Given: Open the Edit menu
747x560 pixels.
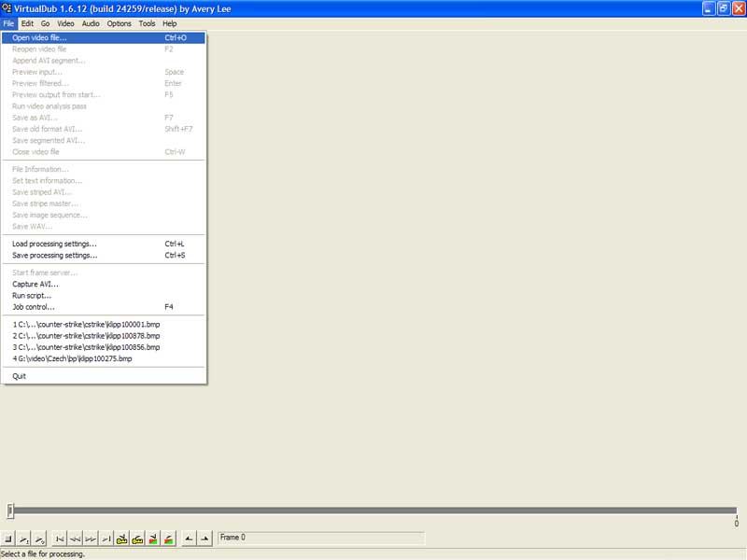Looking at the screenshot, I should point(27,23).
